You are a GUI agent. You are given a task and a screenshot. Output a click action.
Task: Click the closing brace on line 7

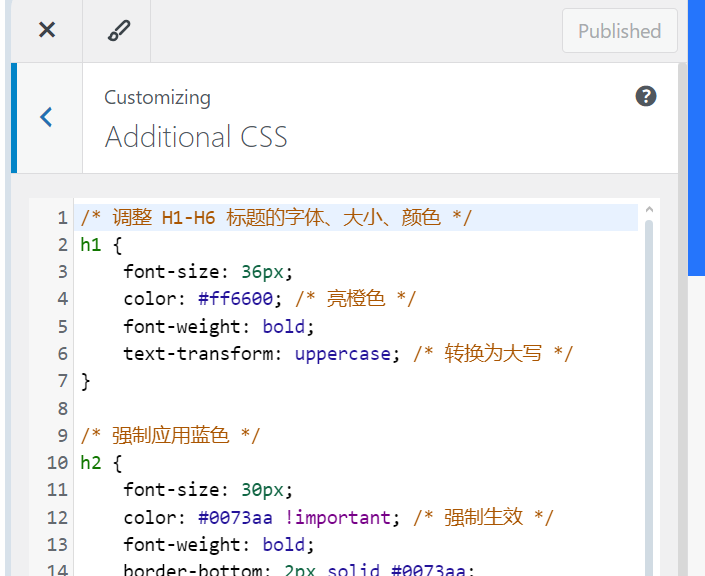[x=85, y=381]
